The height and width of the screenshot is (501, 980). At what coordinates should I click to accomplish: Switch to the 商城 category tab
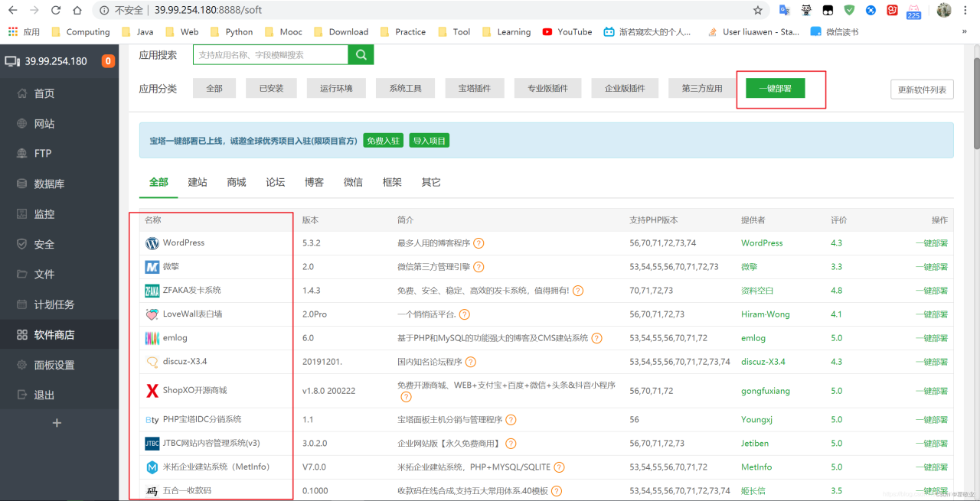point(237,182)
